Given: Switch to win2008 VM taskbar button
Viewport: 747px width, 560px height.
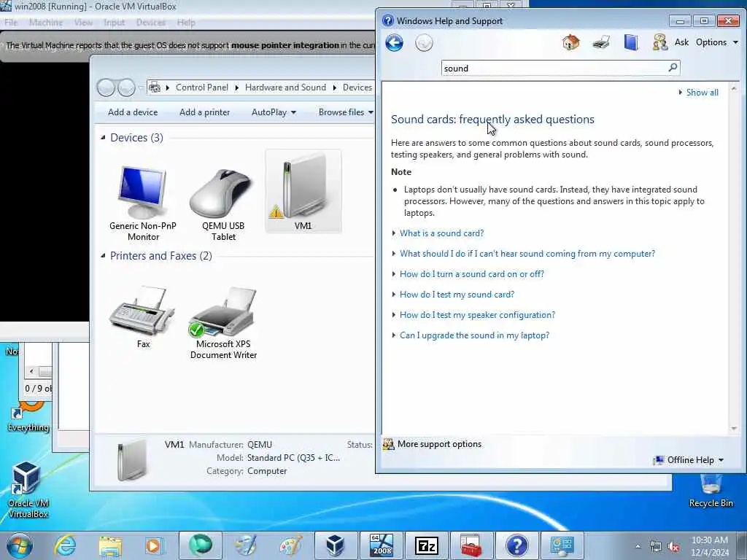Looking at the screenshot, I should click(x=382, y=545).
